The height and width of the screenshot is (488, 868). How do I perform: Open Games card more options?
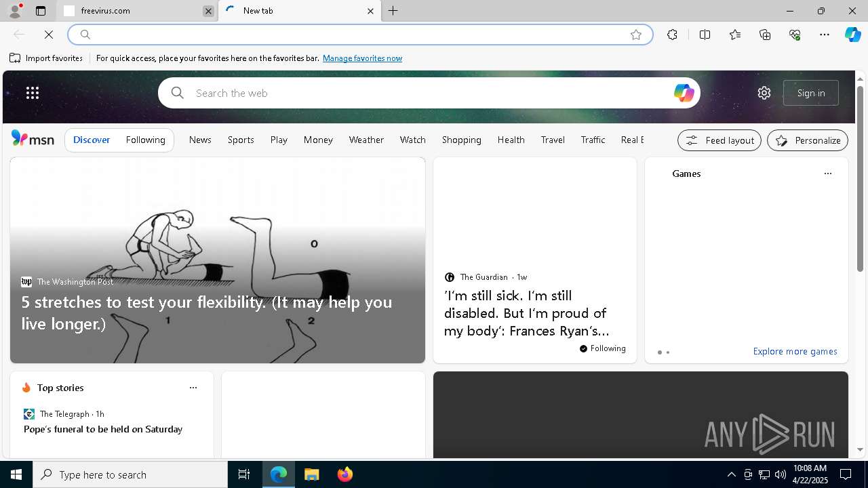(827, 174)
